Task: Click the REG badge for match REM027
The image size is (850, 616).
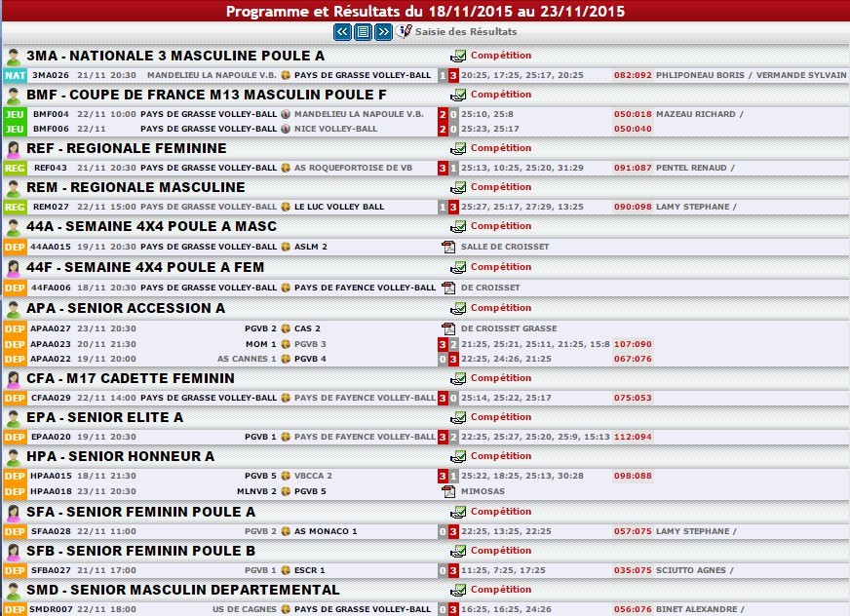Action: [15, 207]
